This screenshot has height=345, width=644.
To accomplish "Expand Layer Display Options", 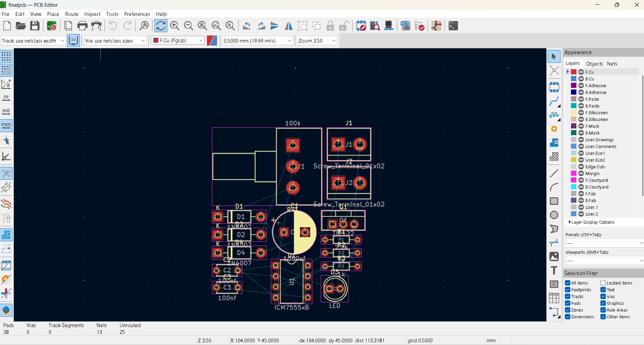I will tap(570, 222).
